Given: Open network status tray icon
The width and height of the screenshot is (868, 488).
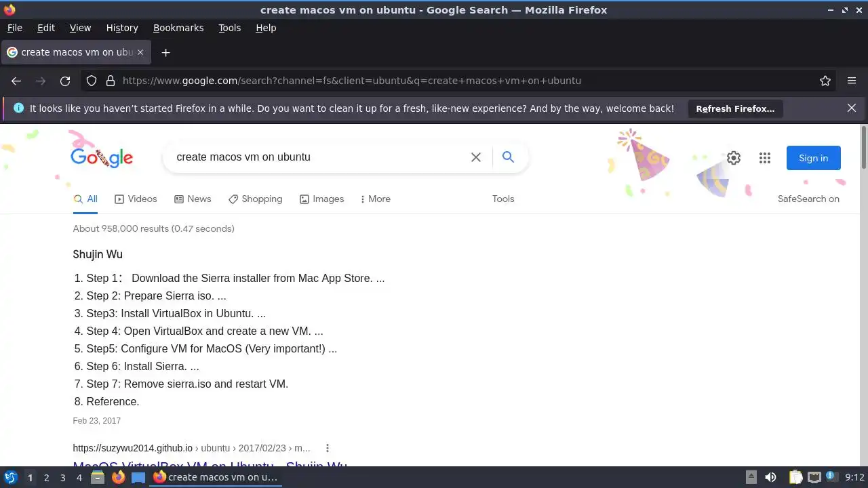Looking at the screenshot, I should tap(814, 477).
